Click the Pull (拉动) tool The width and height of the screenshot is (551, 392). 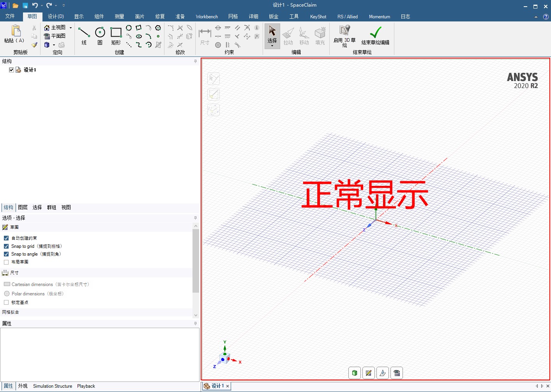click(x=288, y=36)
